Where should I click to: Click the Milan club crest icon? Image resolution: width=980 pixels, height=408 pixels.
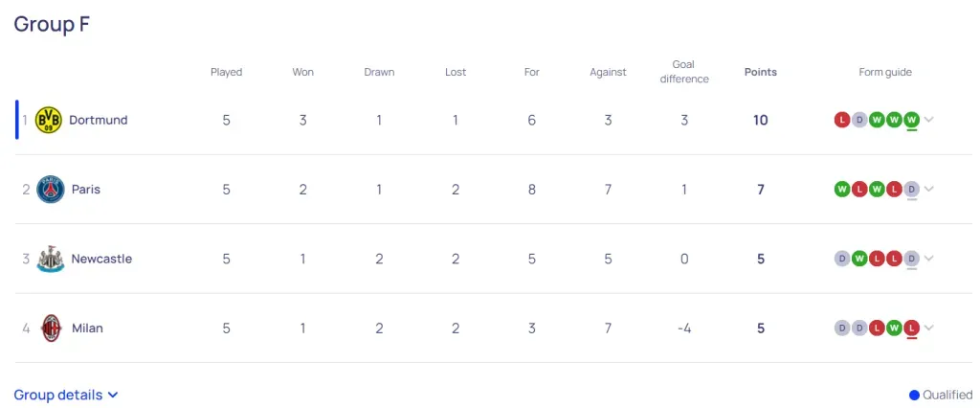[51, 329]
